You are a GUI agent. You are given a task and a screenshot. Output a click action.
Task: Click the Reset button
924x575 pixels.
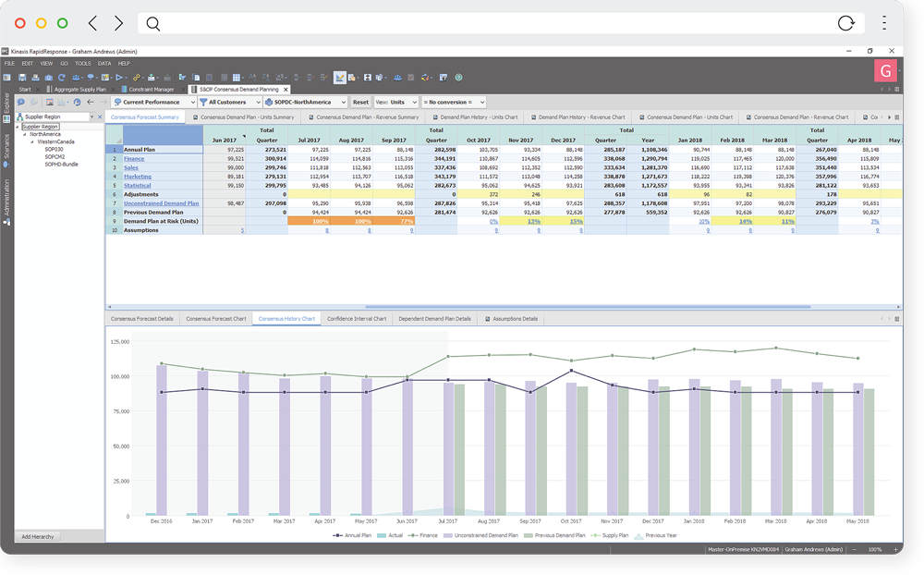coord(360,102)
